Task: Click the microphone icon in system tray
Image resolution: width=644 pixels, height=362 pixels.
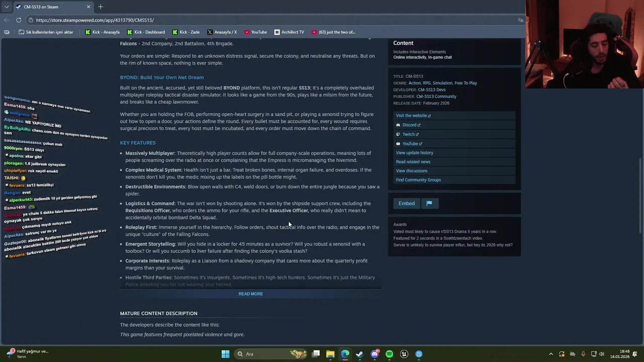Action: coord(583,354)
